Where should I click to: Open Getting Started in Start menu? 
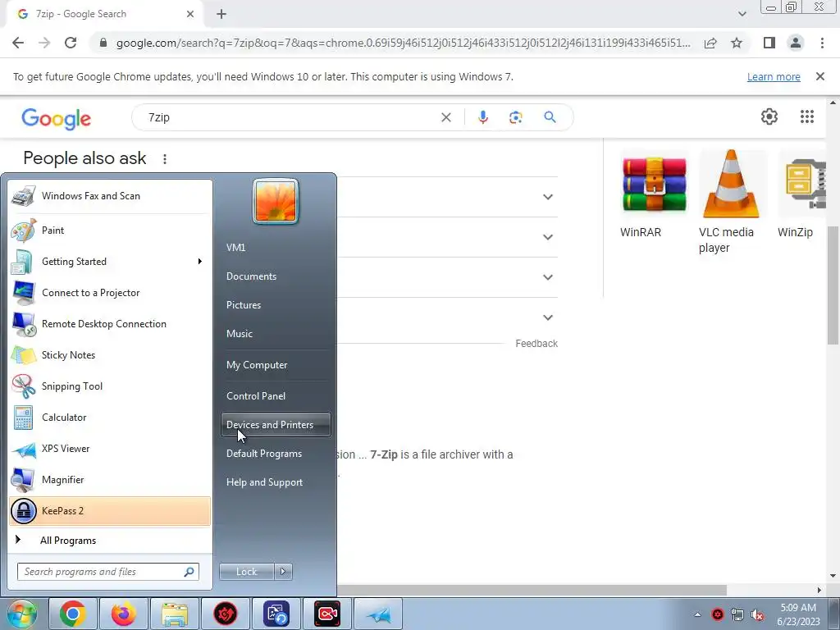(110, 262)
